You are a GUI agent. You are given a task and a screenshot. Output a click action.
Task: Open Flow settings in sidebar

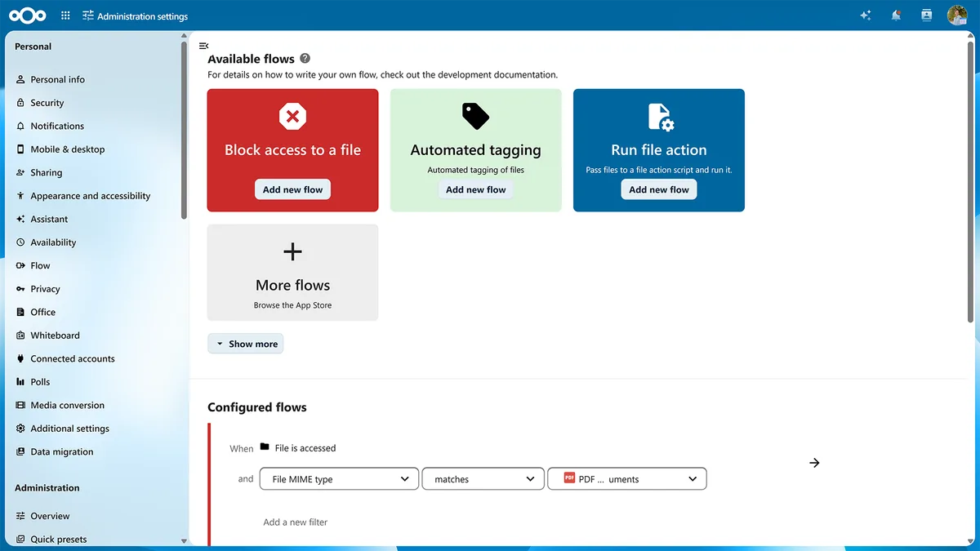(96, 265)
